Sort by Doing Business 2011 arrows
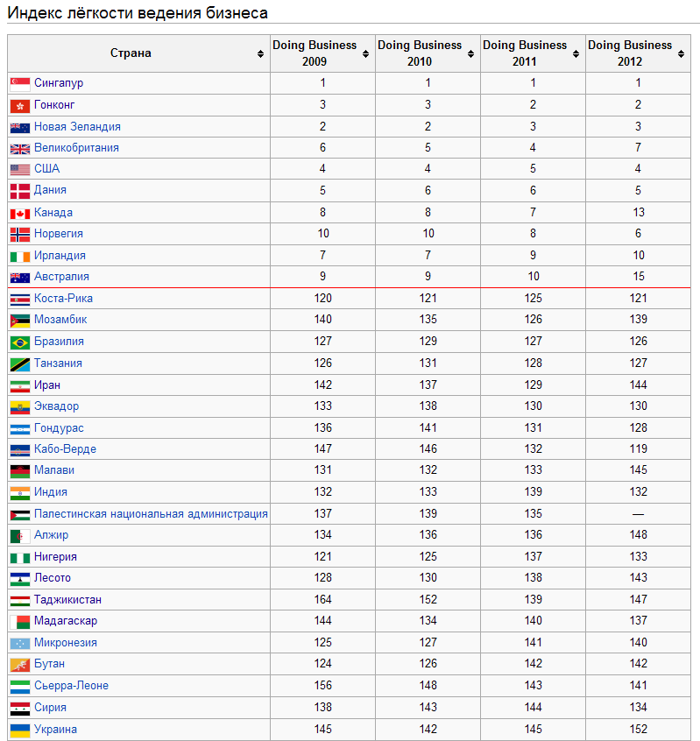Viewport: 700px width, 741px height. point(576,54)
